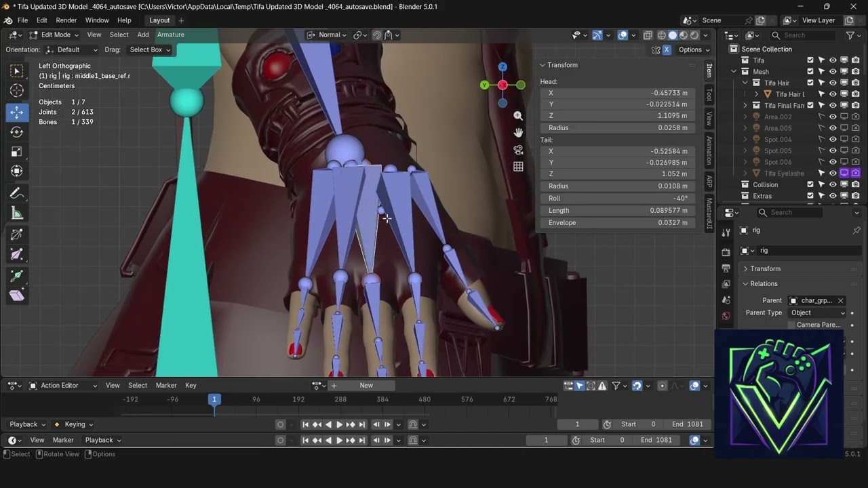Collapse the Mesh collection in outliner

click(x=734, y=72)
